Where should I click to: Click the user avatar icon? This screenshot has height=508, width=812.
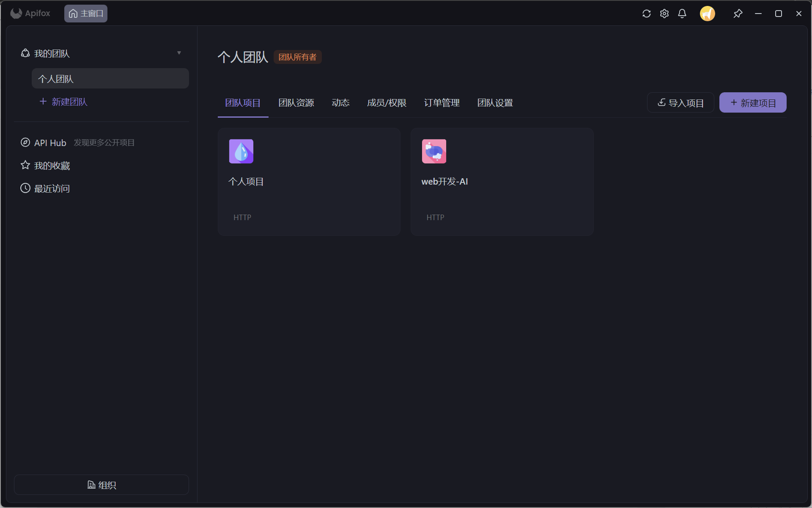click(707, 14)
